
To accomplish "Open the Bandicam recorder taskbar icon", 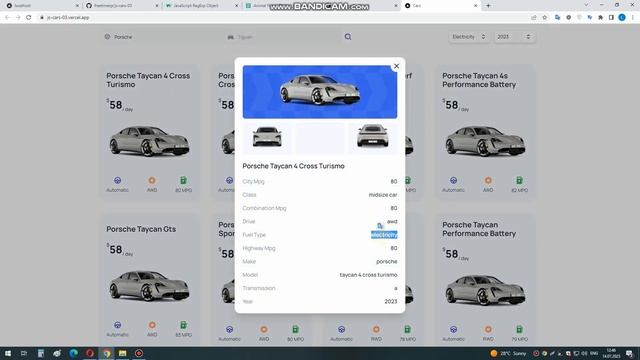I will click(x=139, y=353).
